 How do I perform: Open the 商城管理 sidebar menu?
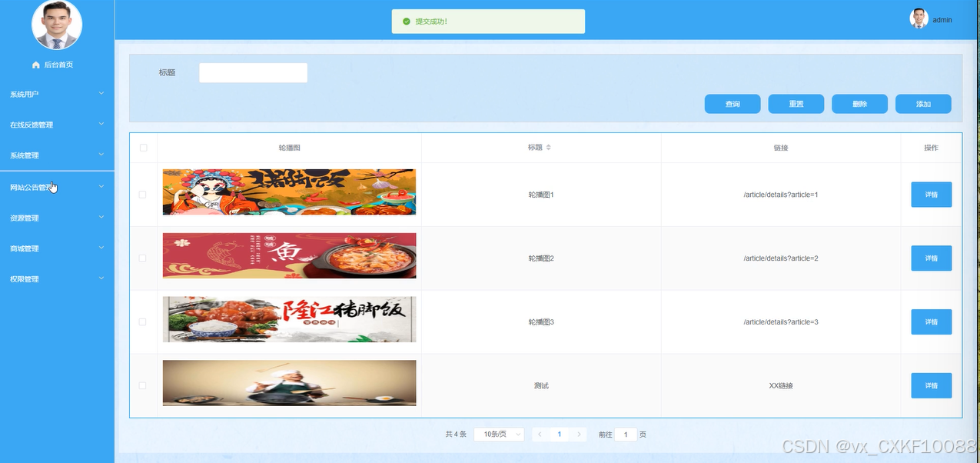click(x=57, y=248)
